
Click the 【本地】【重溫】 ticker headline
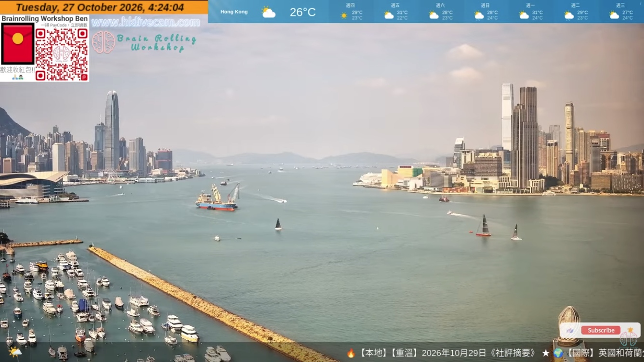[389, 353]
